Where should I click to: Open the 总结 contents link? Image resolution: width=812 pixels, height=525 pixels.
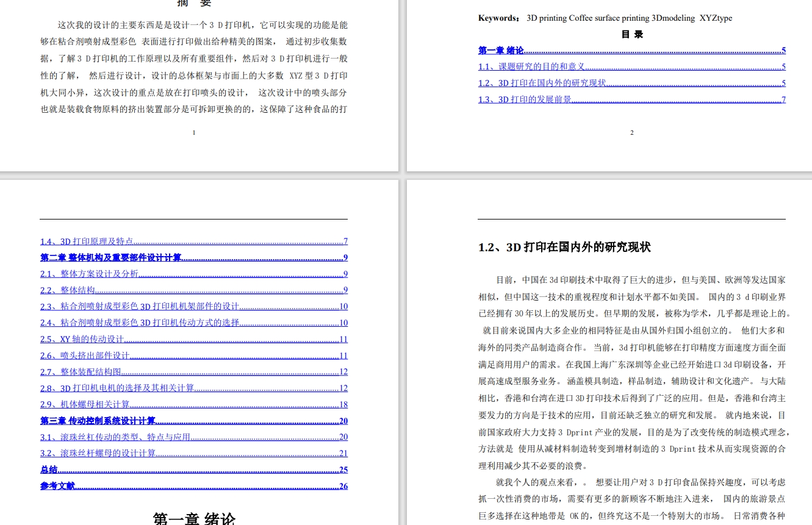[194, 470]
